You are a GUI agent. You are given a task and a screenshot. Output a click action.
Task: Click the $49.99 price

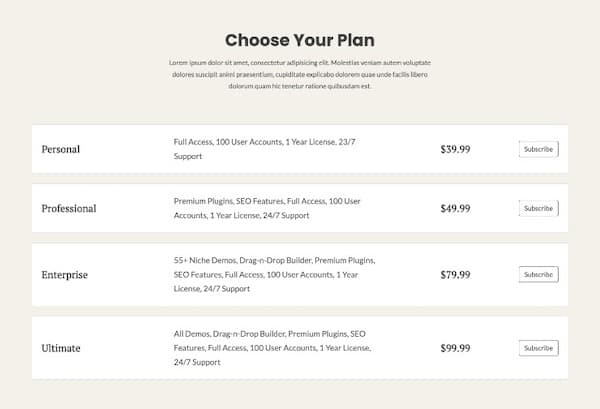tap(455, 208)
